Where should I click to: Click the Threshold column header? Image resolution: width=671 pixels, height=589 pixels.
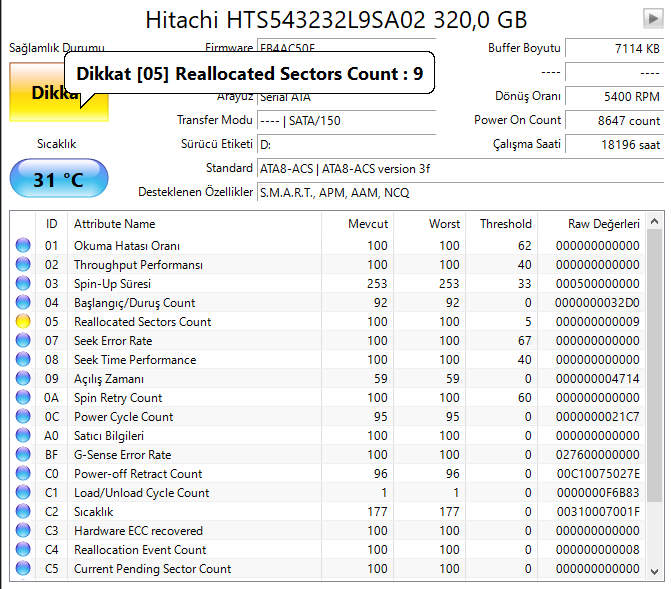502,223
